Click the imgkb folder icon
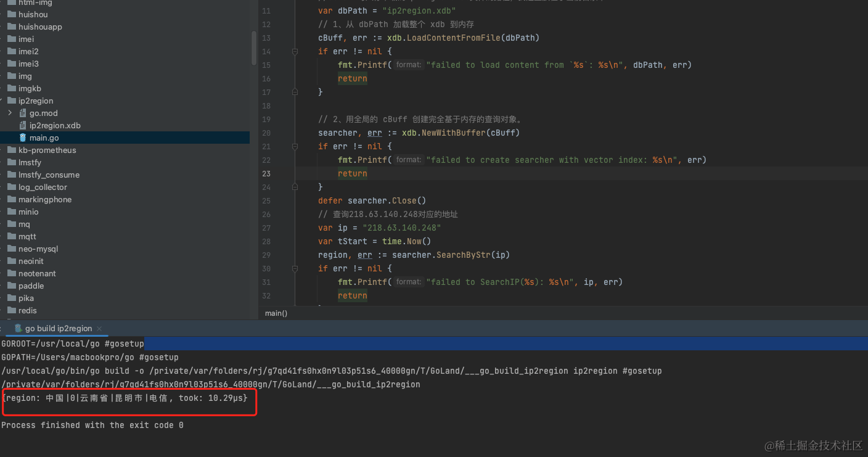 pos(12,88)
